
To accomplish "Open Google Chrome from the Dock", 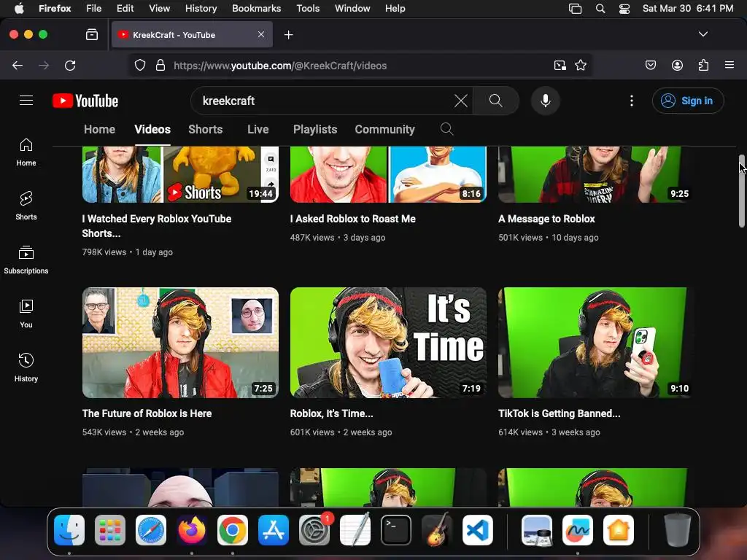I will [x=233, y=529].
